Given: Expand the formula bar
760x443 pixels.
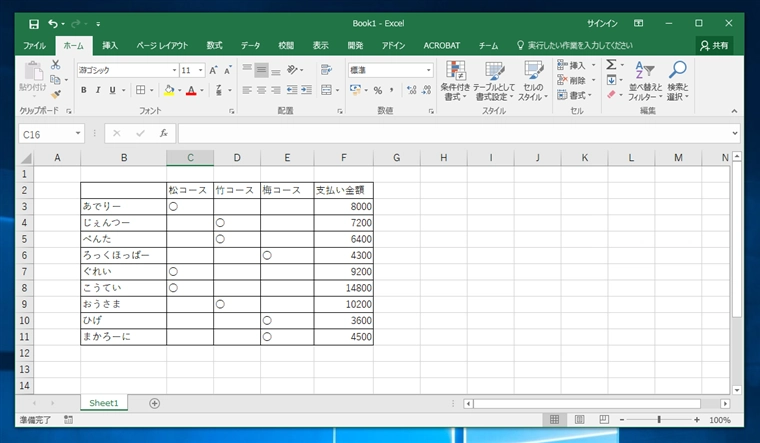Looking at the screenshot, I should (735, 133).
